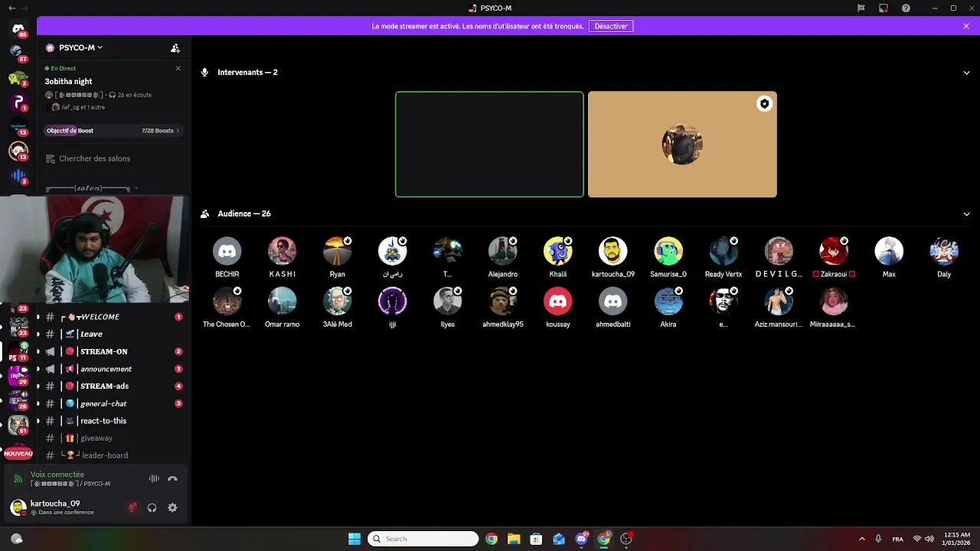Click audience member Samurise_0 avatar
This screenshot has width=980, height=551.
click(668, 251)
